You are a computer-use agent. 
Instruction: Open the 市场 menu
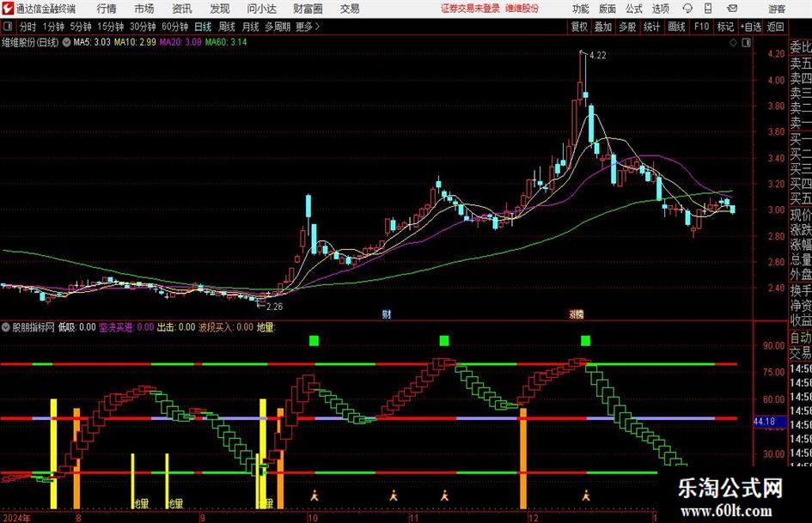[144, 9]
